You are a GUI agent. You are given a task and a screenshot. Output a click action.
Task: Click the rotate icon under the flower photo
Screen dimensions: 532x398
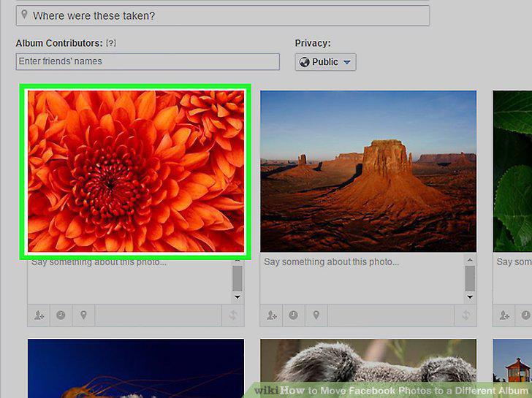coord(232,315)
